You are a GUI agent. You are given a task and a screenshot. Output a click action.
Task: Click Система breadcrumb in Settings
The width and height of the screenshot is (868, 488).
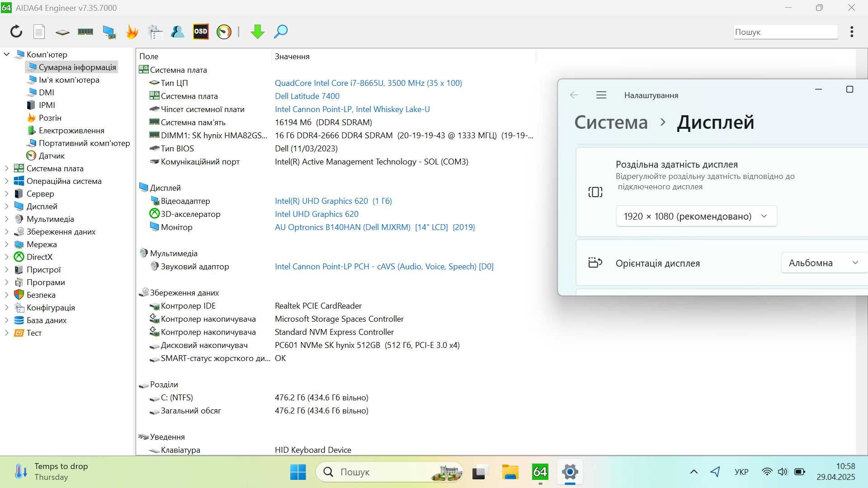611,122
